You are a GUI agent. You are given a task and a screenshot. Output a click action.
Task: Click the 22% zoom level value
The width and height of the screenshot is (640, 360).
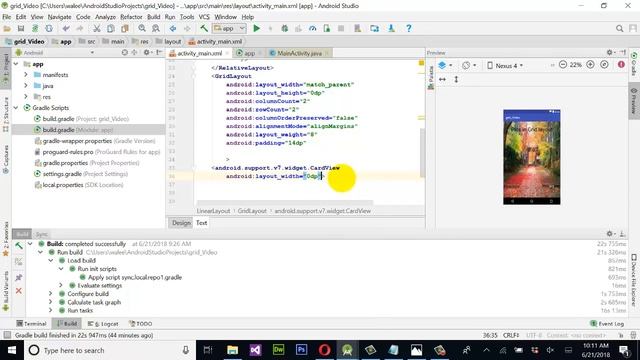click(576, 65)
